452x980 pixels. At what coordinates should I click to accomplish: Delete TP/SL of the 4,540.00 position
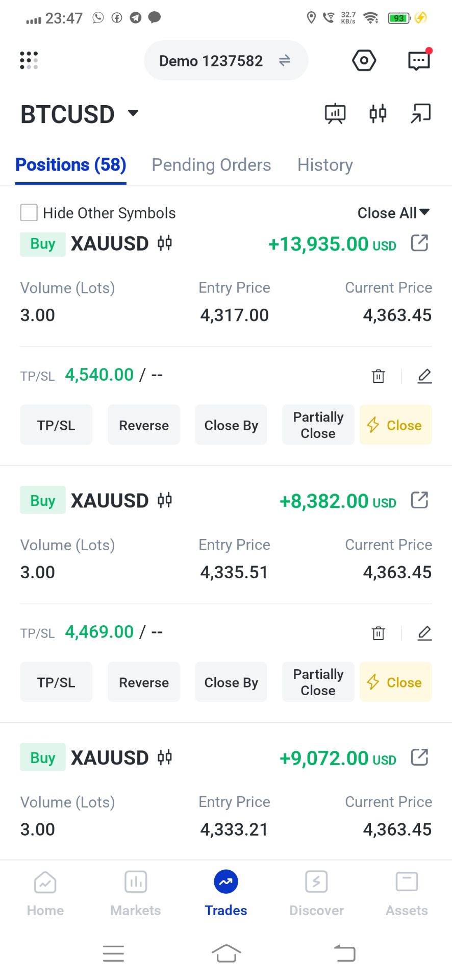(379, 376)
